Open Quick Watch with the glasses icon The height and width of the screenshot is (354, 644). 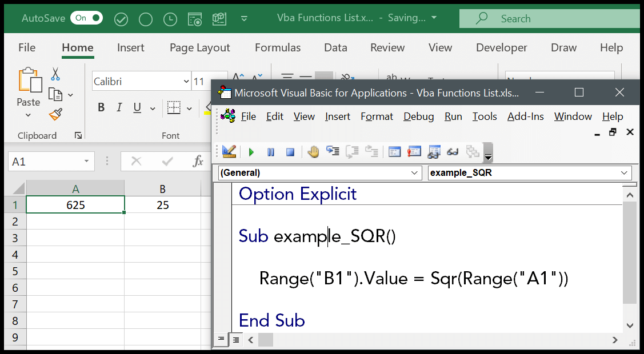(x=453, y=152)
